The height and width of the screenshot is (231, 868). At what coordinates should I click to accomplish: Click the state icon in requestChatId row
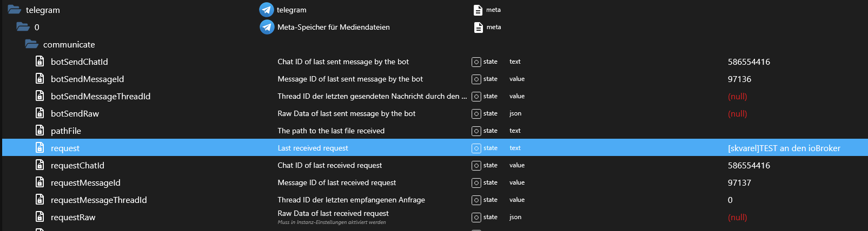pyautogui.click(x=476, y=166)
